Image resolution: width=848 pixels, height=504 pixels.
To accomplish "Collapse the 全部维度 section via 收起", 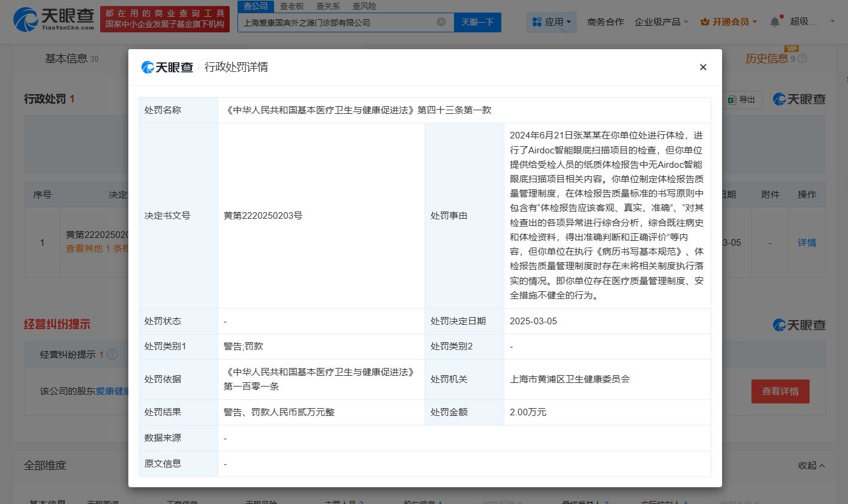I will [811, 466].
